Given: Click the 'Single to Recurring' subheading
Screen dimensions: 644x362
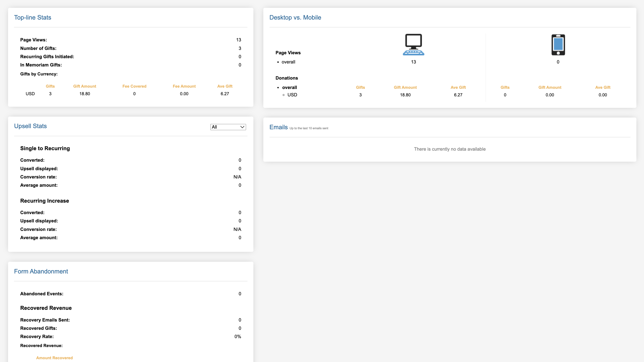Looking at the screenshot, I should tap(45, 148).
